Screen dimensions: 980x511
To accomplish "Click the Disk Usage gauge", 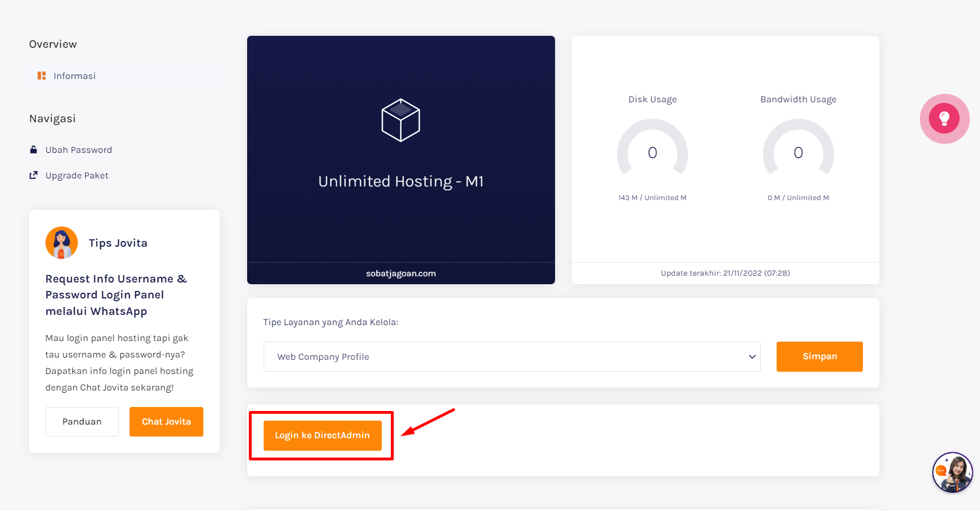I will [652, 147].
